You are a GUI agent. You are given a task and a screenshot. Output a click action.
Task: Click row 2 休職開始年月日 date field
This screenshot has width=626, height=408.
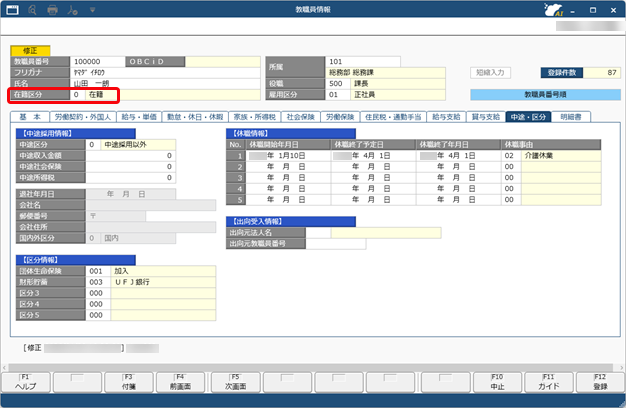pyautogui.click(x=288, y=166)
